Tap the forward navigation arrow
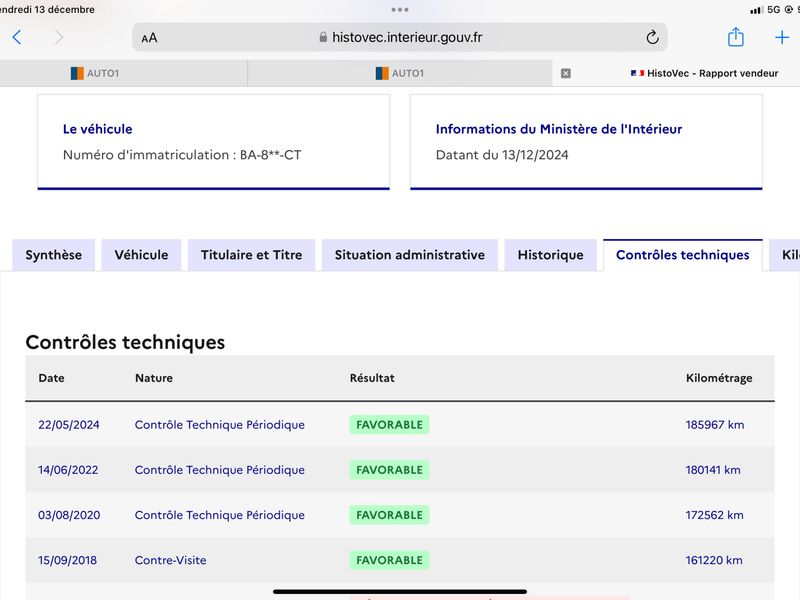Image resolution: width=800 pixels, height=600 pixels. 59,37
